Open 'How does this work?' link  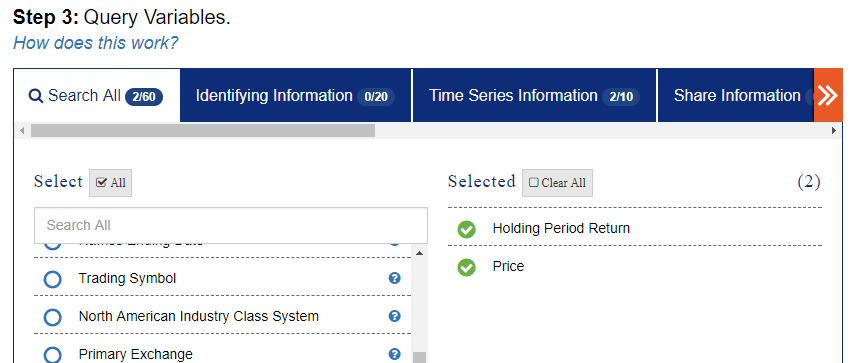tap(96, 43)
